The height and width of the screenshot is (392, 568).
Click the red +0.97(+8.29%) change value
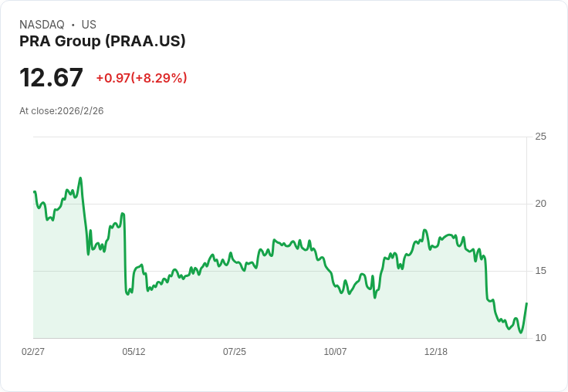point(141,78)
